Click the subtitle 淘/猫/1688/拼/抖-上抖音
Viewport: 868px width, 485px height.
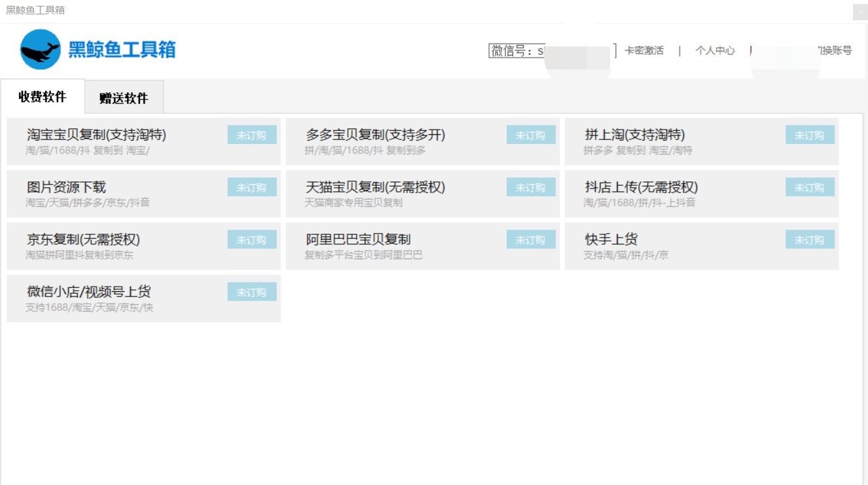(x=640, y=203)
